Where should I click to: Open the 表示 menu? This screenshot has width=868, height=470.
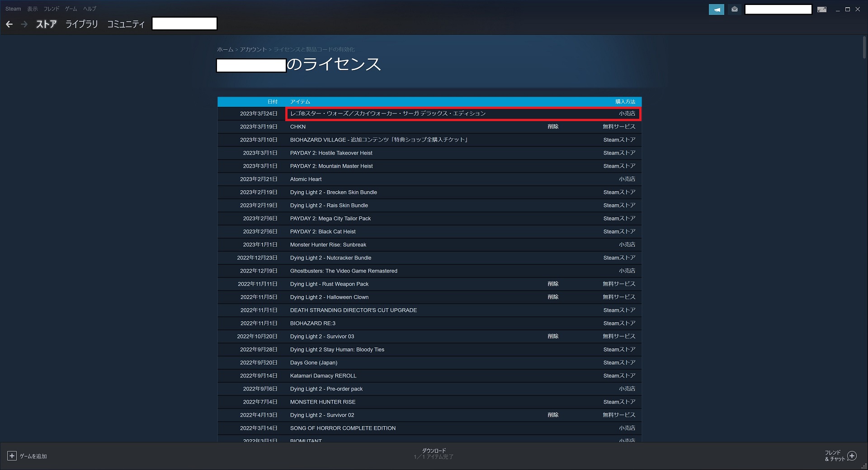[x=33, y=9]
